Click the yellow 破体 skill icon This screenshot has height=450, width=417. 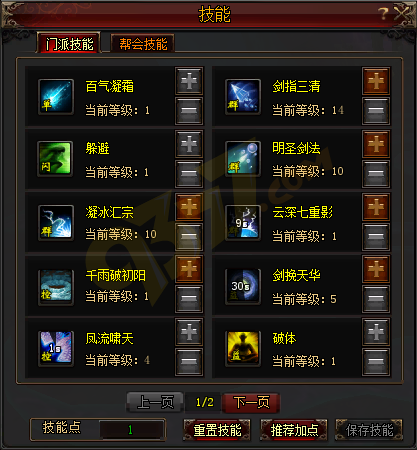point(243,349)
